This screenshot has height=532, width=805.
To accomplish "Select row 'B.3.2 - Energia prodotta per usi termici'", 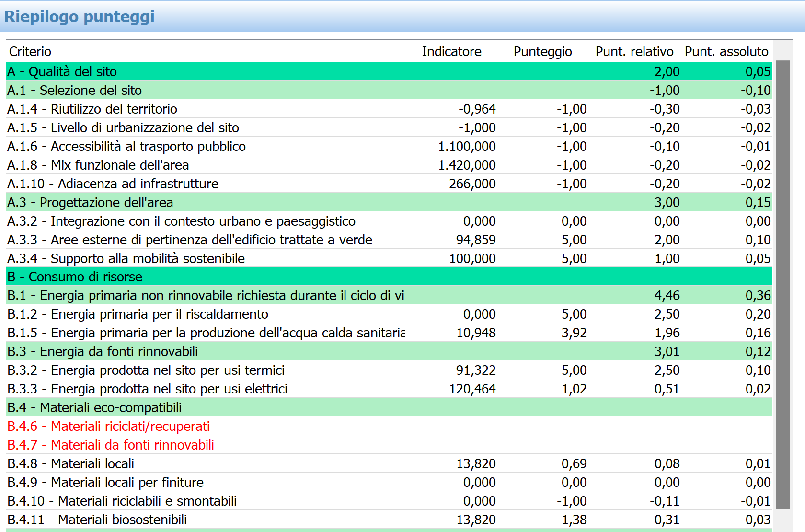I will tap(389, 370).
